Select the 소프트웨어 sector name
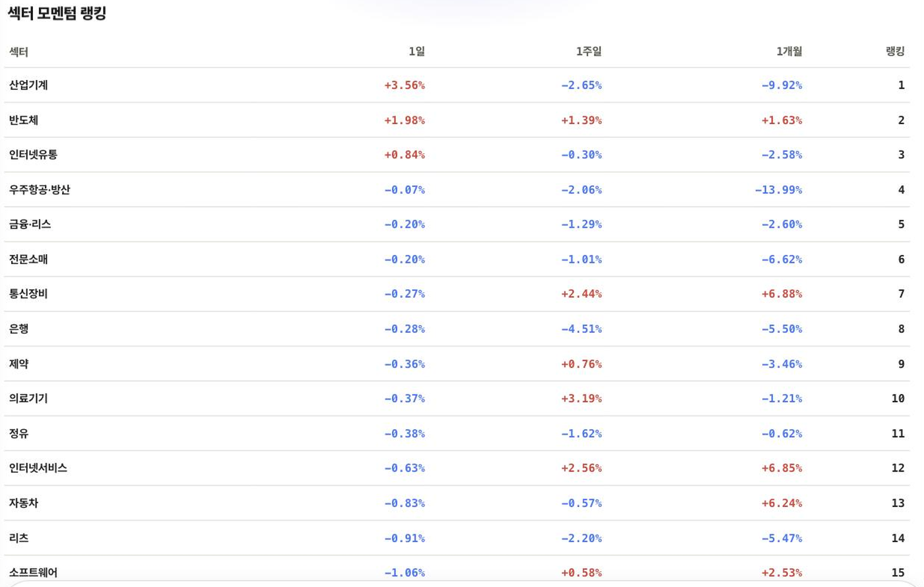 pyautogui.click(x=33, y=572)
